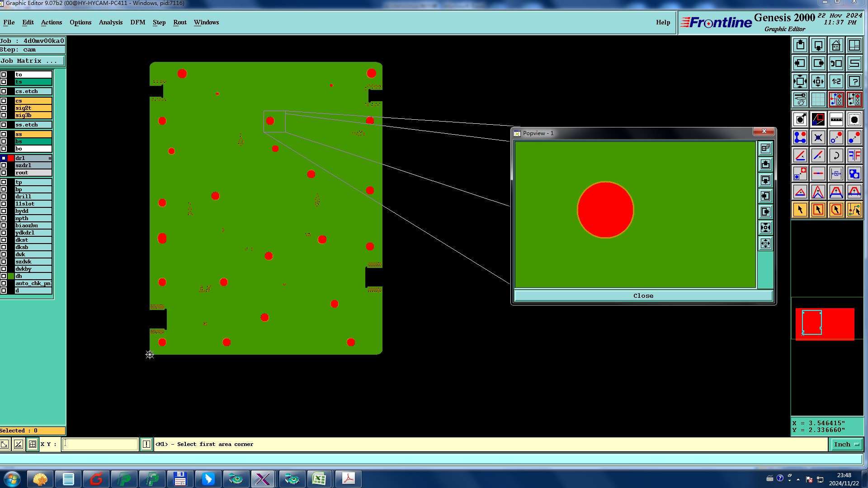Open the Inch units dropdown
Viewport: 868px width, 488px height.
846,445
